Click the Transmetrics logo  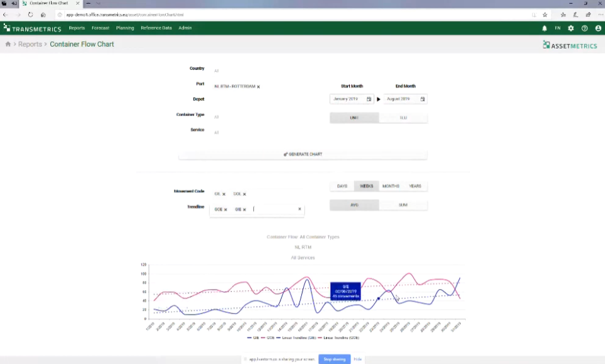point(32,28)
